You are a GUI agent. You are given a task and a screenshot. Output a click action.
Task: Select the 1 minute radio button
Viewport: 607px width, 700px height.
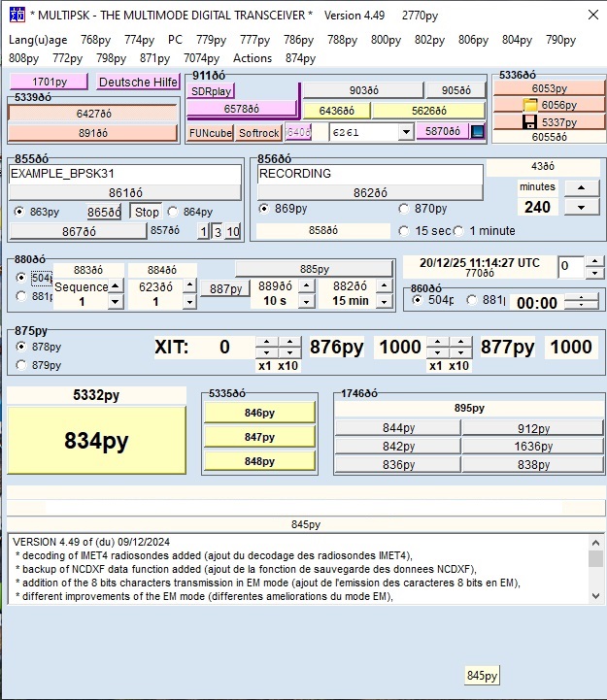coord(459,231)
